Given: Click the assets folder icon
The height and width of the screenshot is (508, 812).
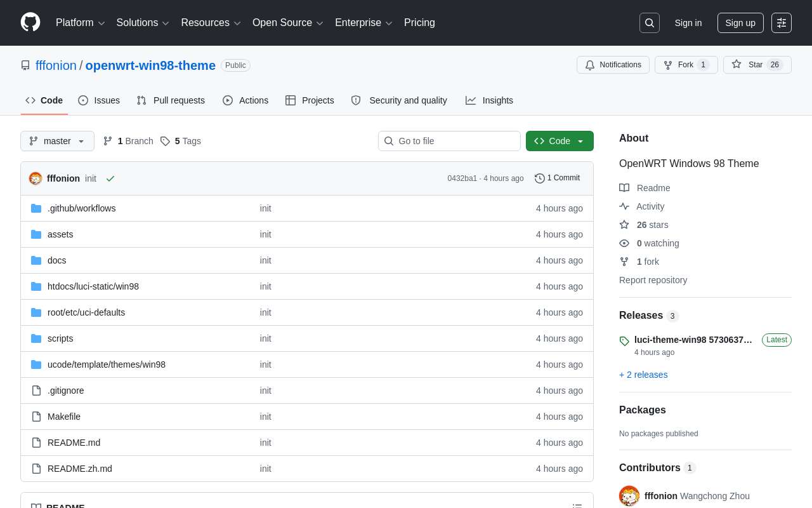Looking at the screenshot, I should click(36, 234).
